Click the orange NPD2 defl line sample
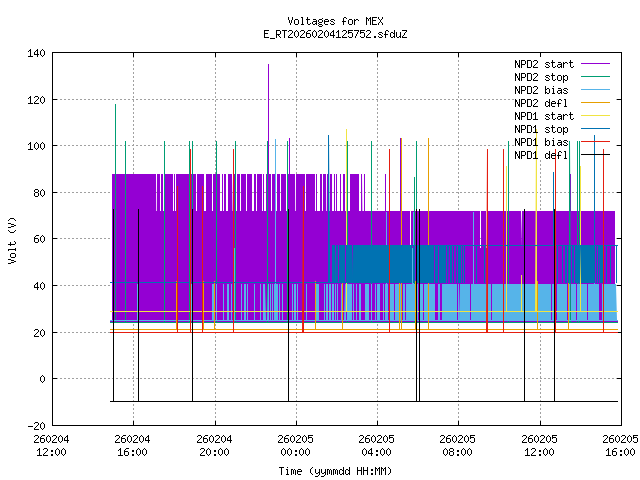Screen dimensions: 640x480 (594, 103)
